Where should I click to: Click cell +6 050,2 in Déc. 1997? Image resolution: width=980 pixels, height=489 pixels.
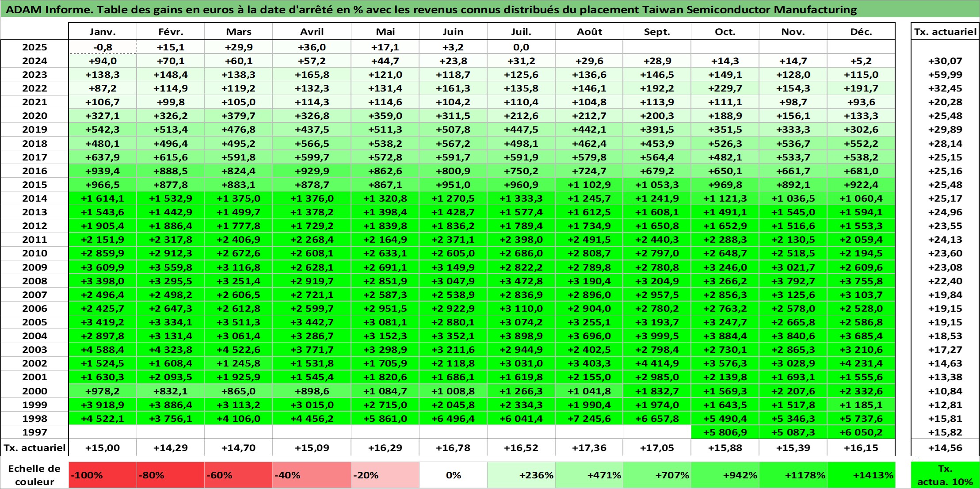(861, 432)
